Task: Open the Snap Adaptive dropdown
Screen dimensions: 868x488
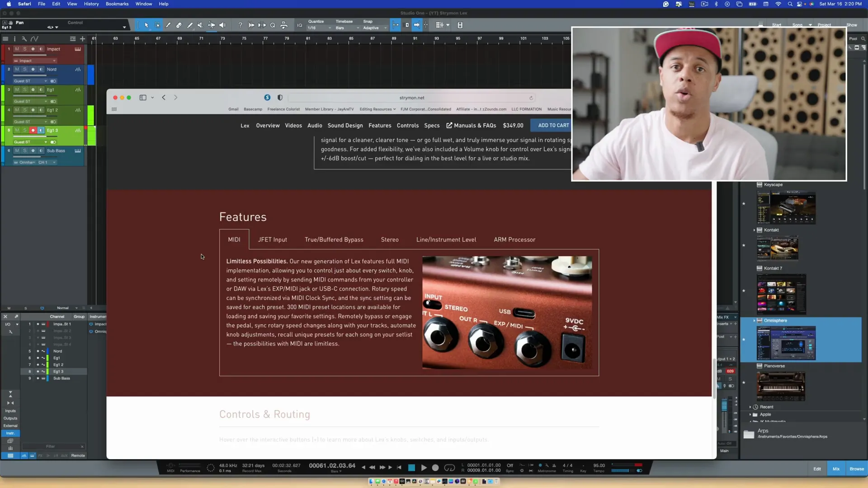Action: (x=375, y=28)
